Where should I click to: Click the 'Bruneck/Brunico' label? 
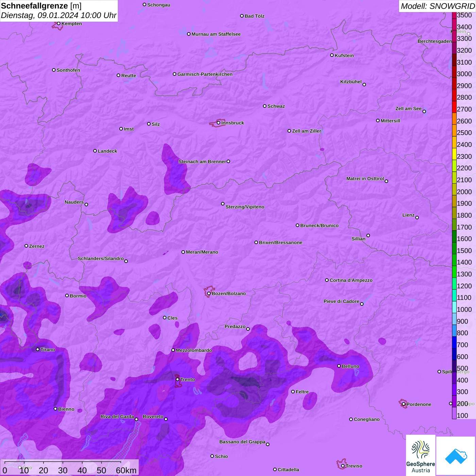(319, 225)
